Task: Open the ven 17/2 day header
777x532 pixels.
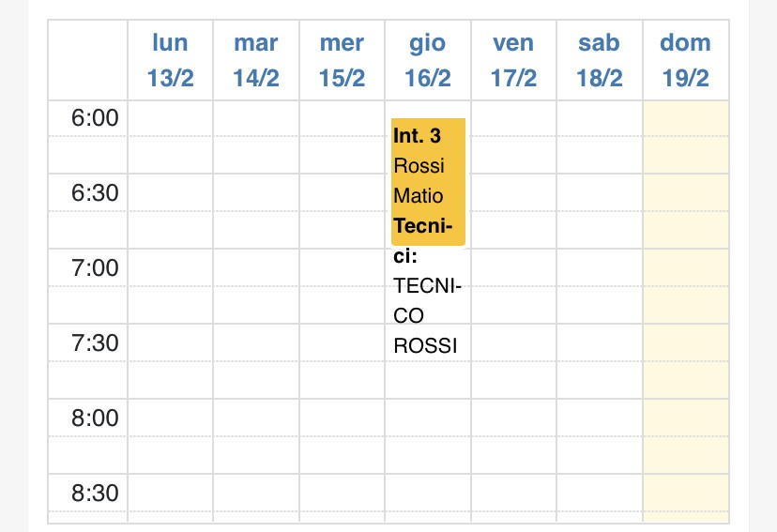Action: (513, 60)
